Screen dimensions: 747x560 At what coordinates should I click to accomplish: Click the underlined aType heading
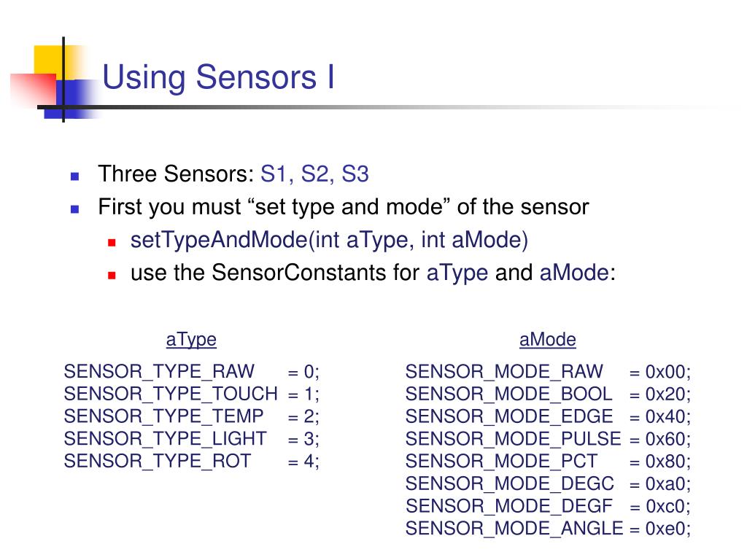(191, 340)
